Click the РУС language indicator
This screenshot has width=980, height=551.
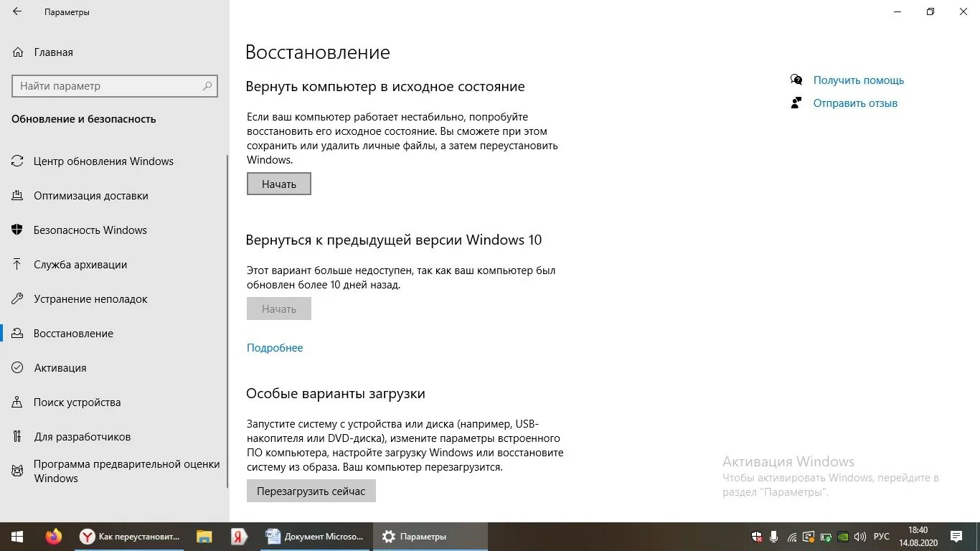882,537
